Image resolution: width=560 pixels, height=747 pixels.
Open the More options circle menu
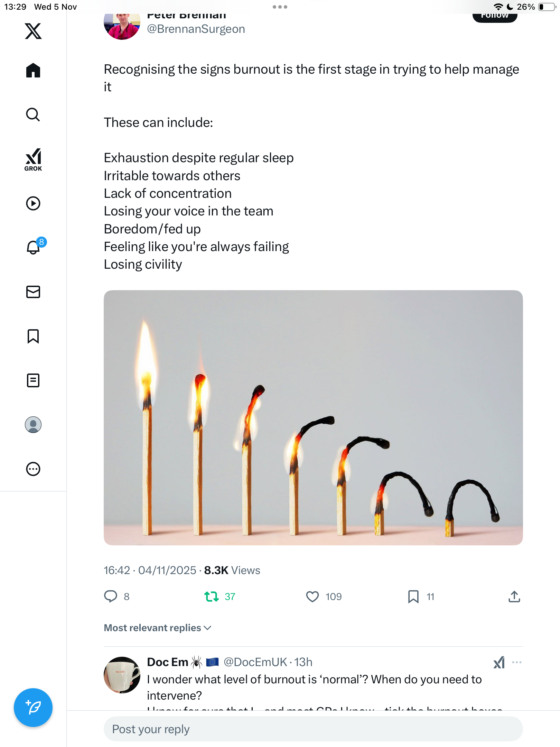coord(33,469)
